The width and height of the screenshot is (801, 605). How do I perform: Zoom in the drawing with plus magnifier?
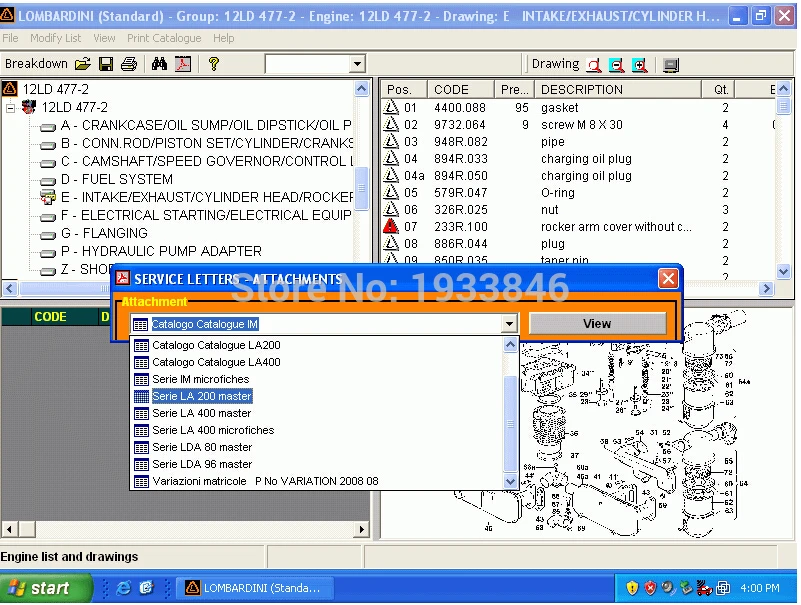[x=640, y=65]
